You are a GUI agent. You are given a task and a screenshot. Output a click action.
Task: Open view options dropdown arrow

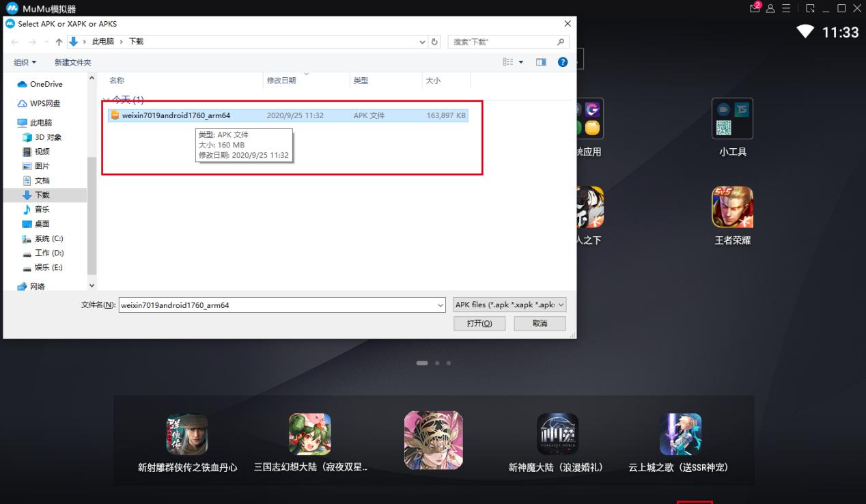coord(520,62)
